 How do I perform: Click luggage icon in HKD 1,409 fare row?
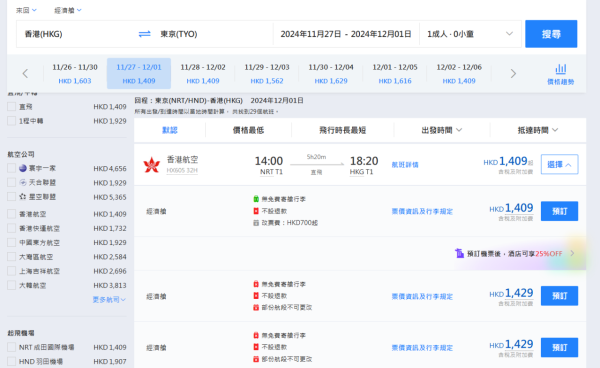click(256, 199)
